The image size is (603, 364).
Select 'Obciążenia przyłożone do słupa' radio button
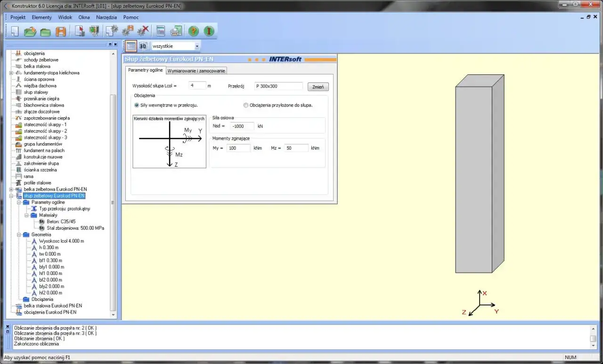pos(245,105)
